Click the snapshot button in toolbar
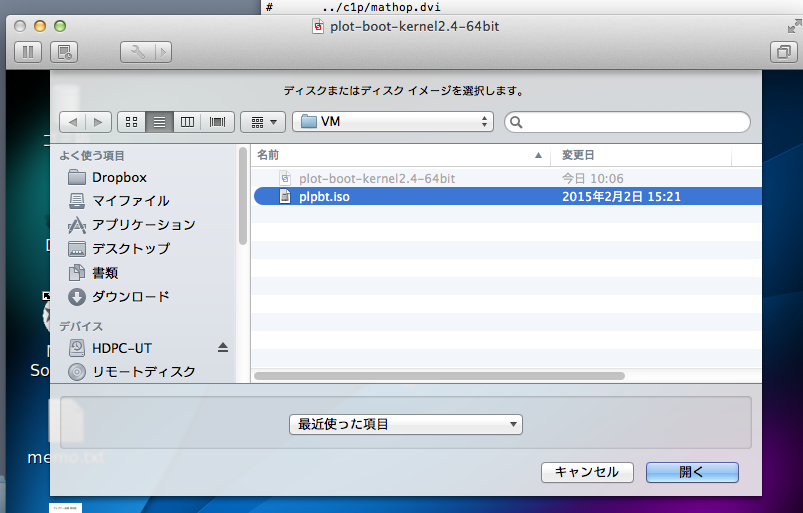 pos(63,52)
